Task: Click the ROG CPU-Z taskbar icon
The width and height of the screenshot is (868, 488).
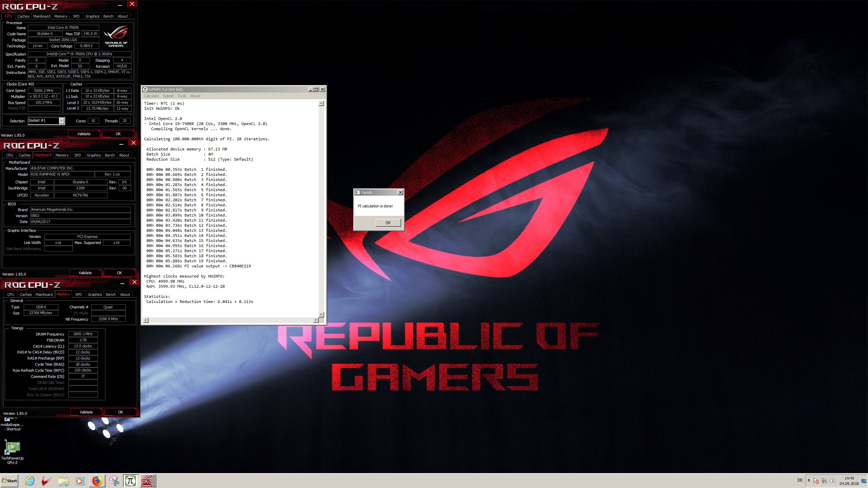Action: 147,481
